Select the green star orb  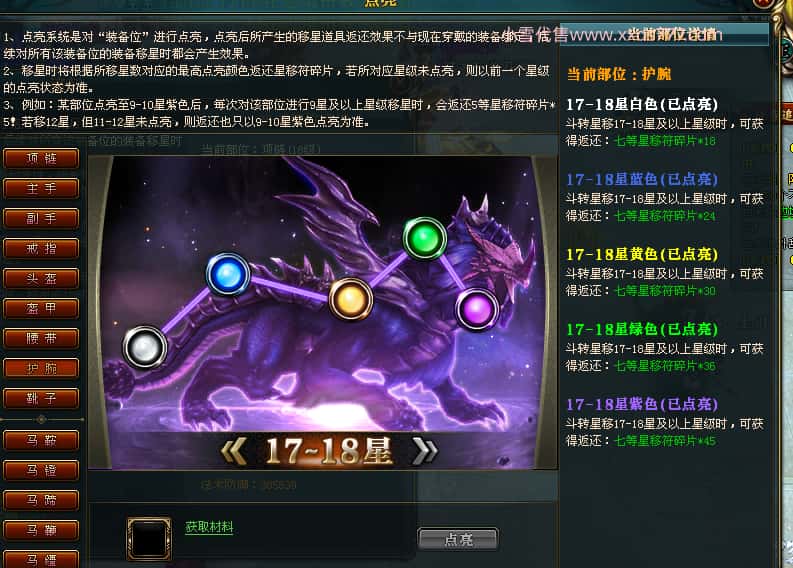[424, 238]
